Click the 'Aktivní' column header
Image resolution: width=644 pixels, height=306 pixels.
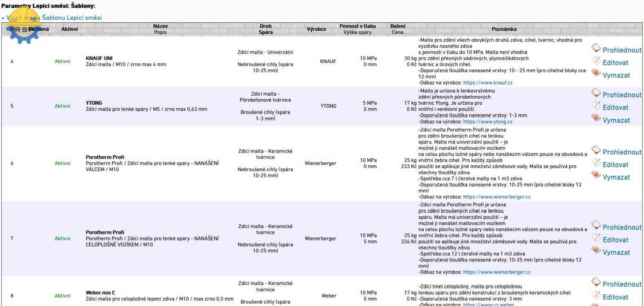click(70, 29)
